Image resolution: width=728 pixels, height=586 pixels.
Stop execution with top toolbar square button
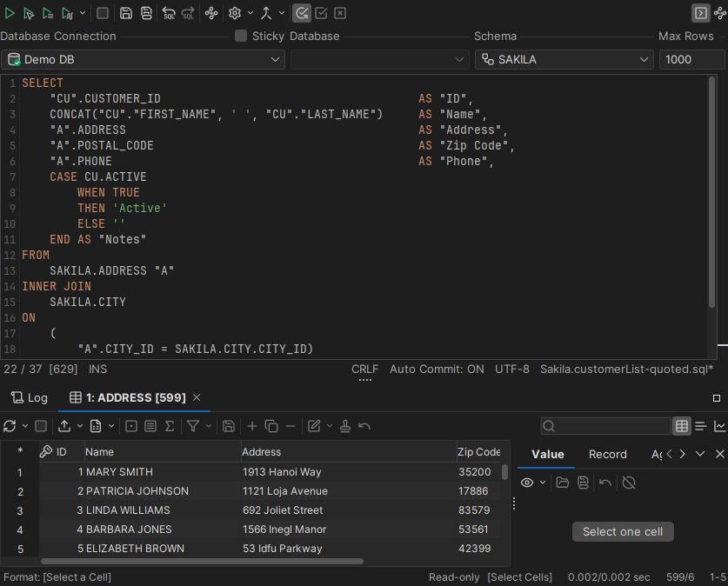(103, 13)
